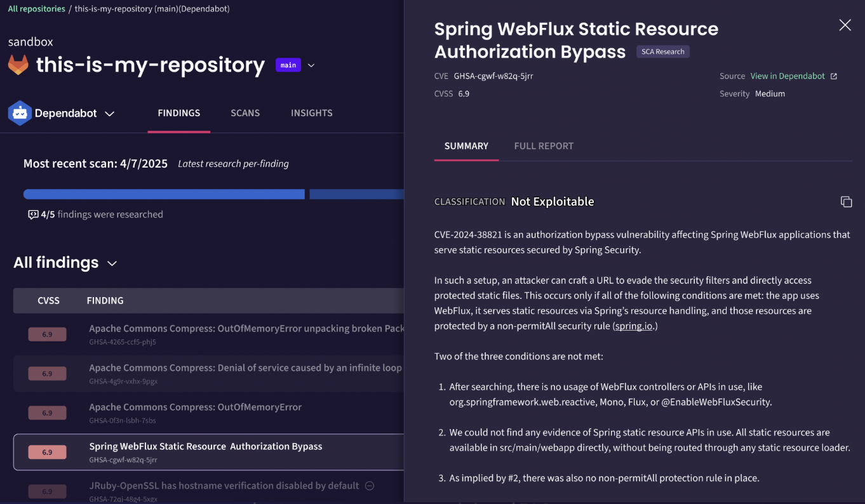The height and width of the screenshot is (504, 865).
Task: Switch to the FINDINGS tab
Action: pyautogui.click(x=179, y=113)
